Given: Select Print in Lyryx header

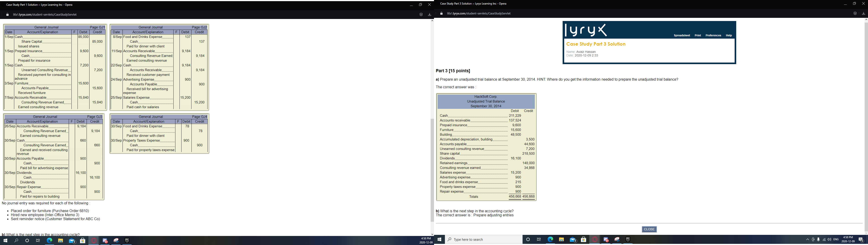Looking at the screenshot, I should click(698, 35).
